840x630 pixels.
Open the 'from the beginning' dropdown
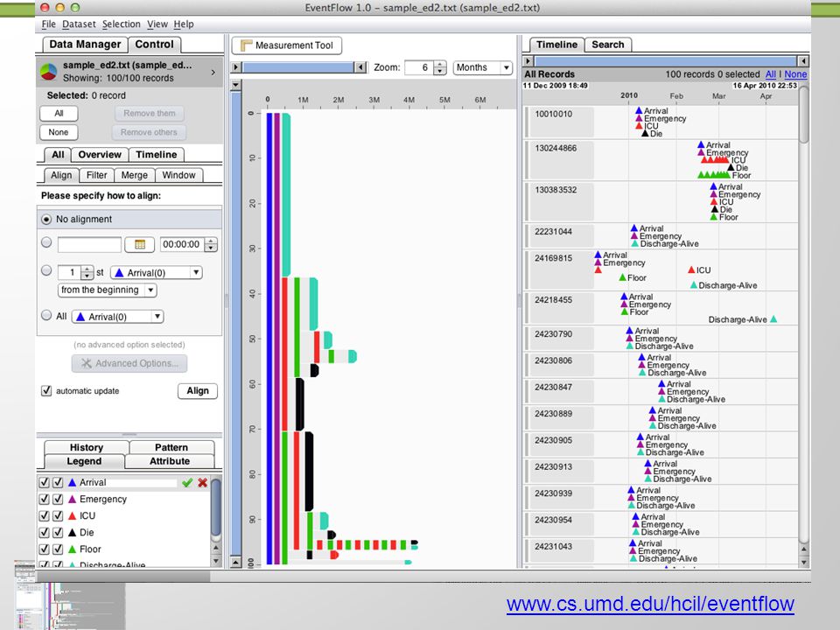pyautogui.click(x=107, y=290)
